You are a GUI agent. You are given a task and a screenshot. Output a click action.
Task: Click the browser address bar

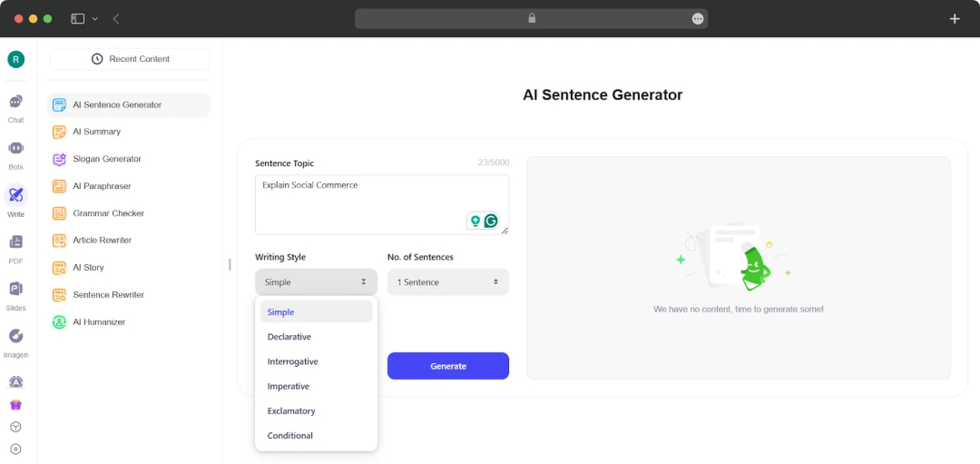[x=531, y=19]
